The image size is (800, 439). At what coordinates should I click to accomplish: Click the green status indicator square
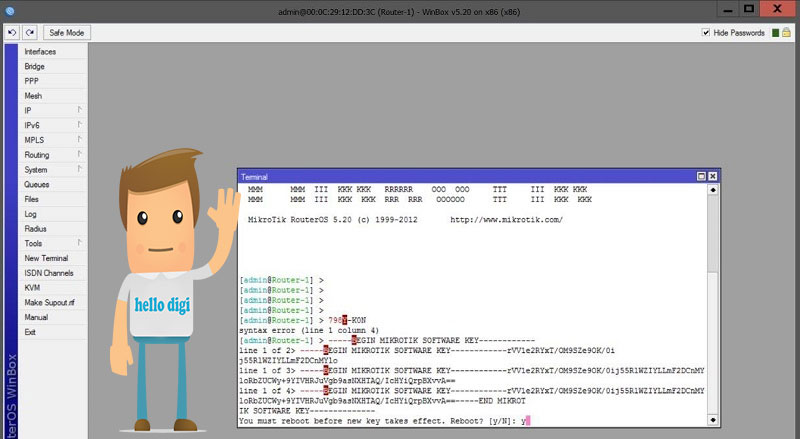(776, 33)
